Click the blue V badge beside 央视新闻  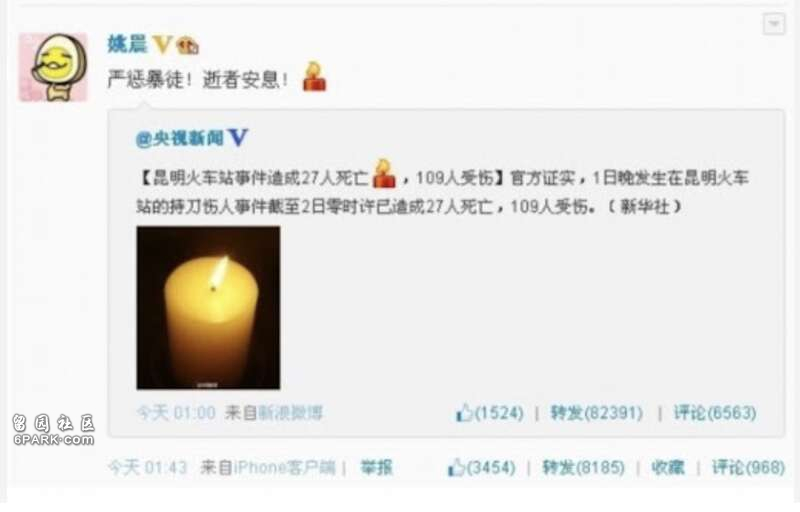click(x=238, y=137)
